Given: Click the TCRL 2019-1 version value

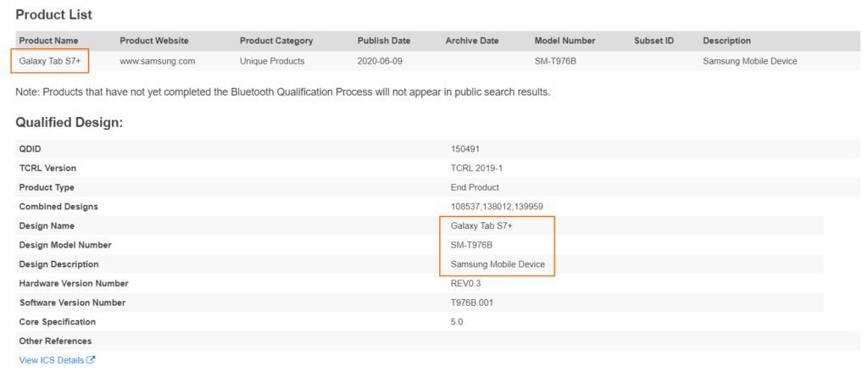Looking at the screenshot, I should (x=475, y=168).
